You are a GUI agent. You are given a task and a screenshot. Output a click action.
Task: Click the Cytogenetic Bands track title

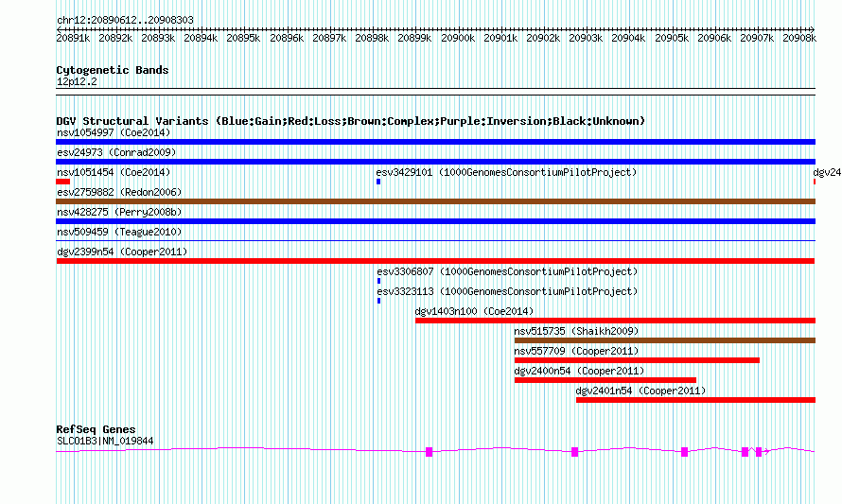pos(113,70)
